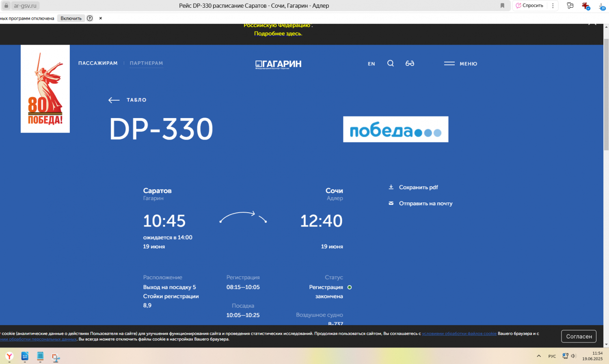Click the Саратов departure city label
Viewport: 609px width, 364px height.
point(157,191)
